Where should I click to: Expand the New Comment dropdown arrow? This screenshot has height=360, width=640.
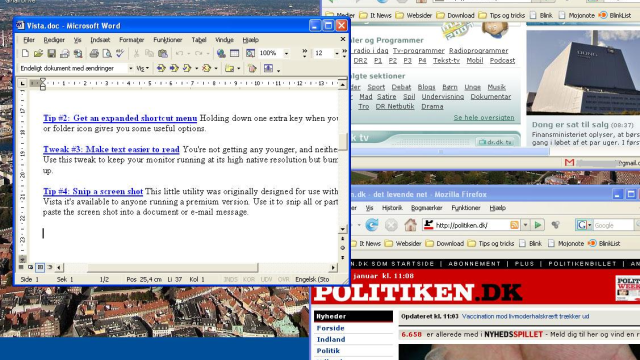(239, 68)
